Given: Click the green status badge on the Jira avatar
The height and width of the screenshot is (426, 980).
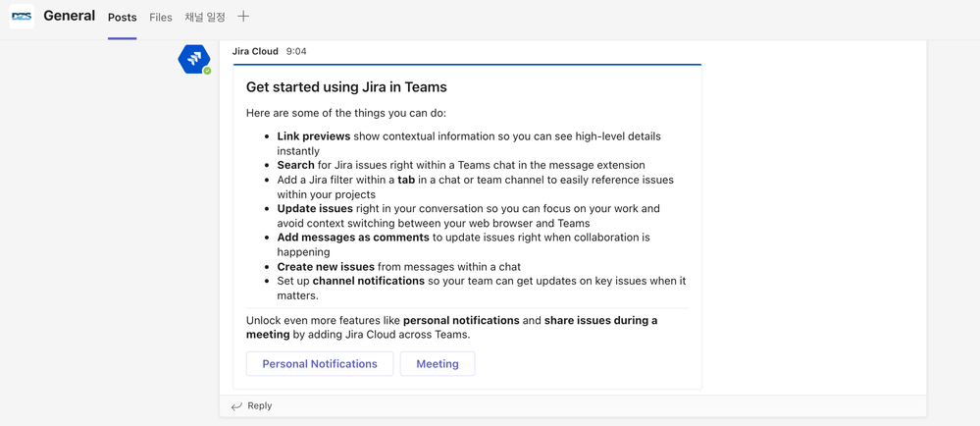Looking at the screenshot, I should point(207,71).
